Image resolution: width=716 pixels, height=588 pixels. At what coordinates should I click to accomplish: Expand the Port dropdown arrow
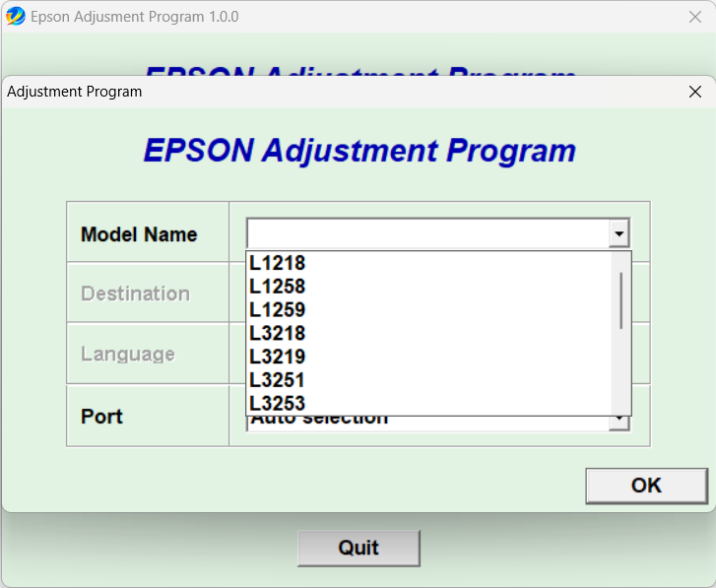(x=618, y=421)
